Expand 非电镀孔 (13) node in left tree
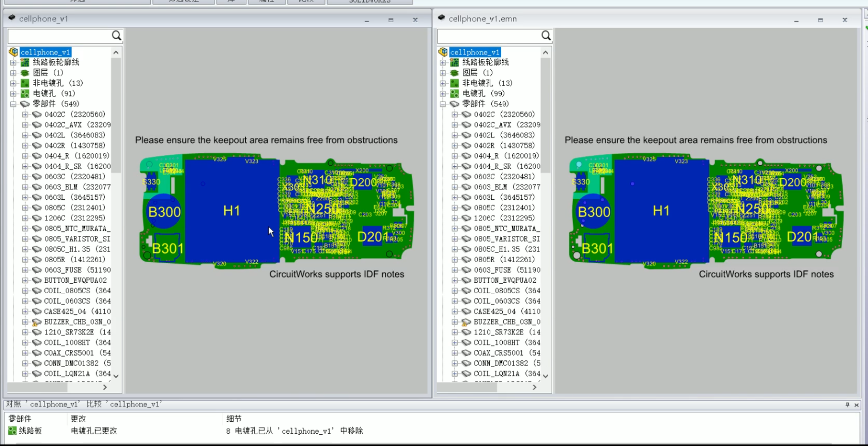Image resolution: width=868 pixels, height=446 pixels. tap(13, 83)
